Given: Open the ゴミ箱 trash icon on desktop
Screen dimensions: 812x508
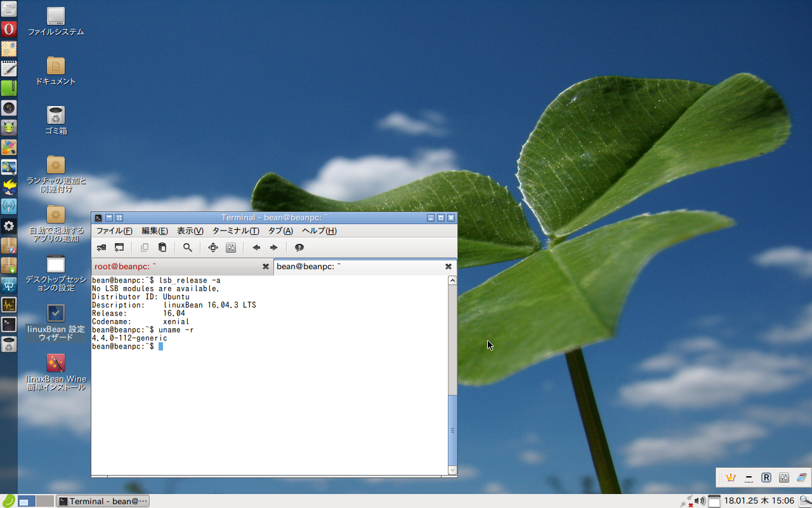Looking at the screenshot, I should click(55, 116).
